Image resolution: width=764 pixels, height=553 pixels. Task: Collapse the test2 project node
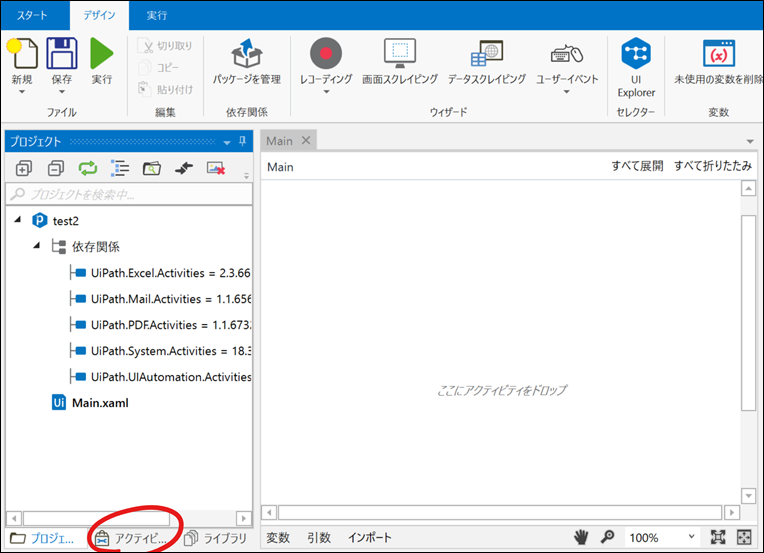[18, 220]
